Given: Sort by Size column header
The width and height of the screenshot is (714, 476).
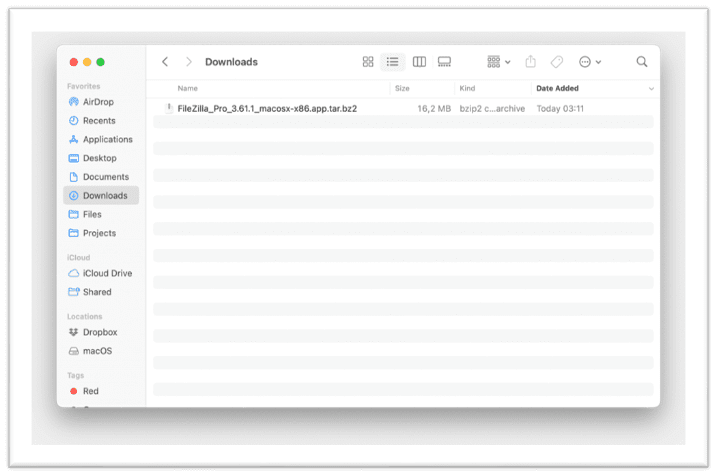Looking at the screenshot, I should tap(402, 88).
